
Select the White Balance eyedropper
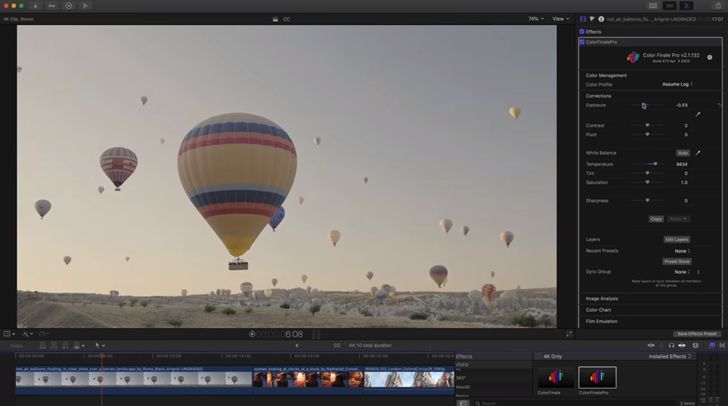coord(697,153)
